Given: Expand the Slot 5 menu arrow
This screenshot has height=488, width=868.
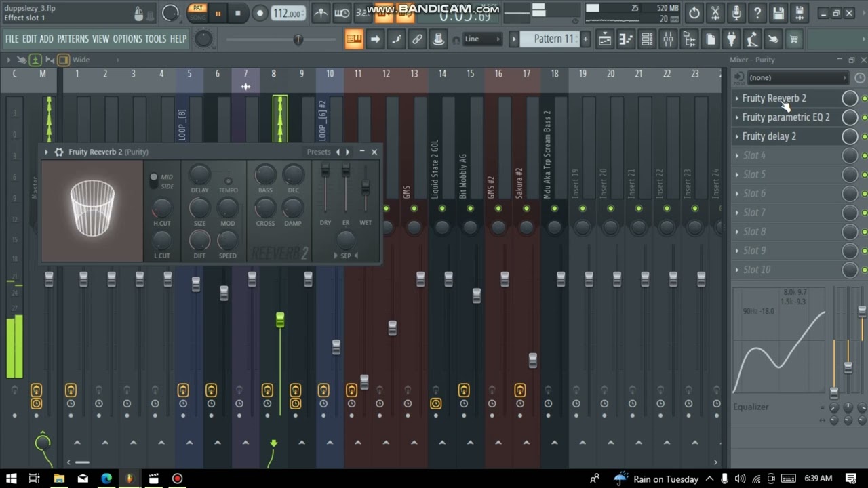Looking at the screenshot, I should point(737,174).
